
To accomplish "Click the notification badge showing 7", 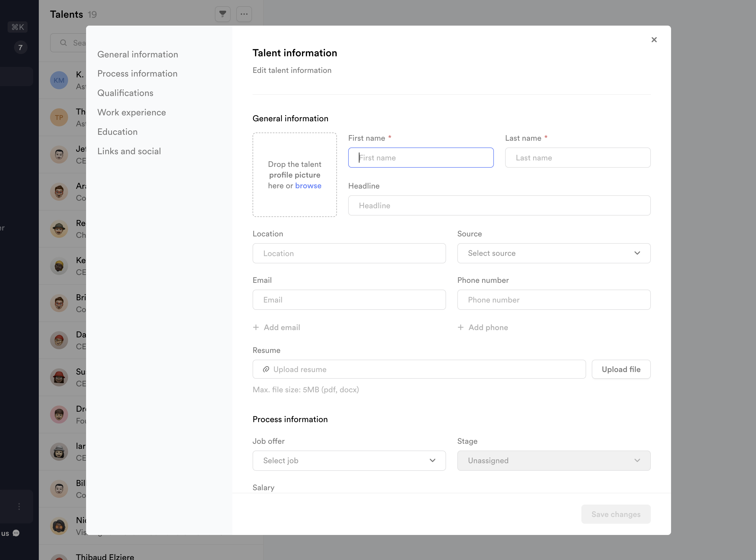I will [20, 48].
